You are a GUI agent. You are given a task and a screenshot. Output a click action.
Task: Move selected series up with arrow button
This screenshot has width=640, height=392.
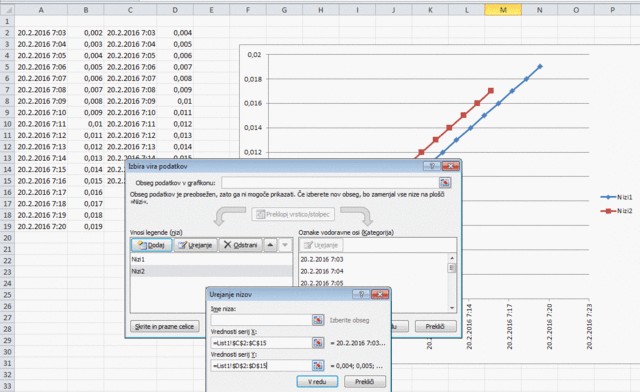point(270,245)
